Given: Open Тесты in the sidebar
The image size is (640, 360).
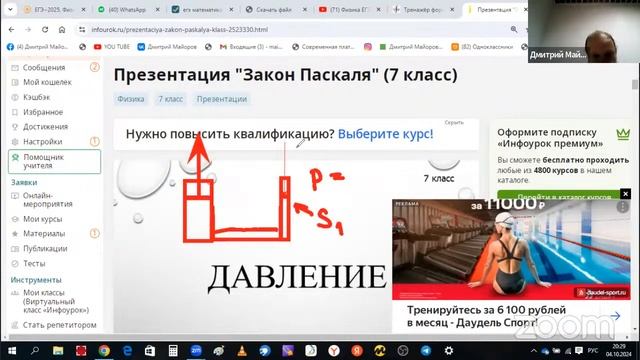Looking at the screenshot, I should (34, 263).
